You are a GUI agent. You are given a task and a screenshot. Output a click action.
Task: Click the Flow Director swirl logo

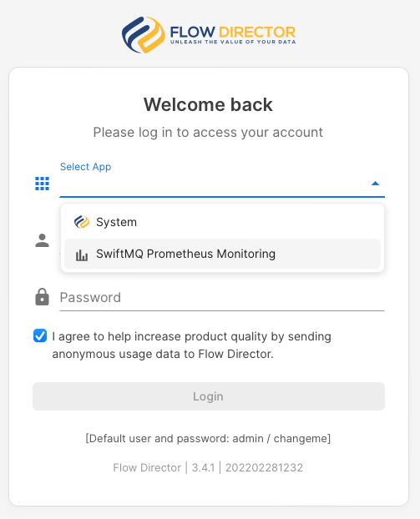[143, 35]
